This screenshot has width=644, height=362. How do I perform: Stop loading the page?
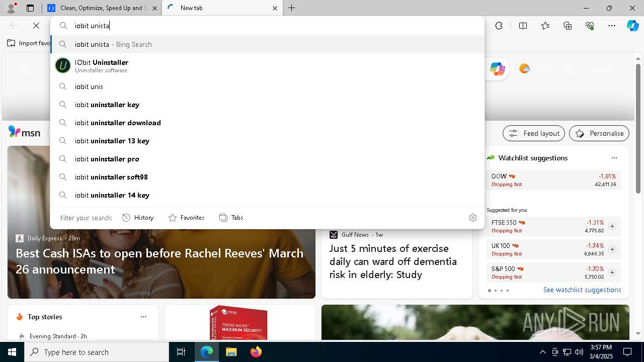pyautogui.click(x=36, y=26)
